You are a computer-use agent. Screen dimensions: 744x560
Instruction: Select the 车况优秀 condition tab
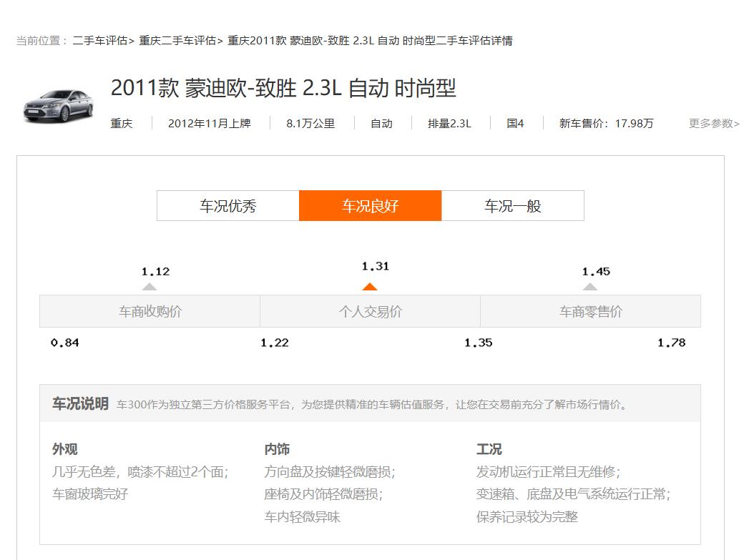(227, 206)
